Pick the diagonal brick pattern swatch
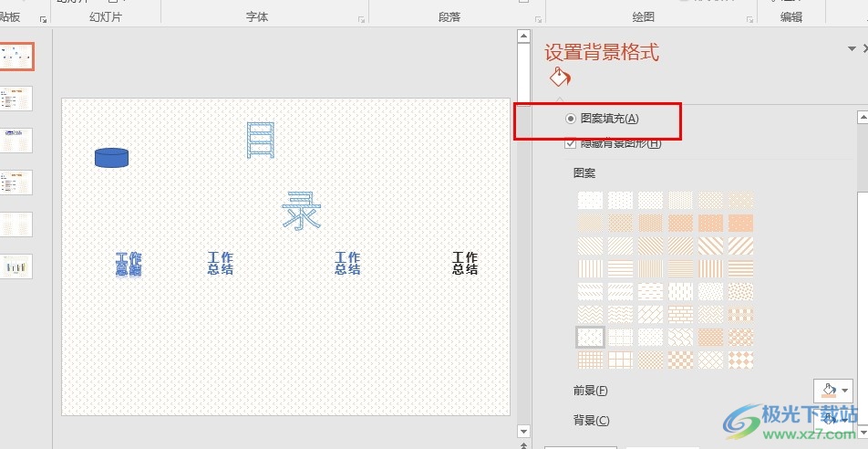 tap(650, 314)
